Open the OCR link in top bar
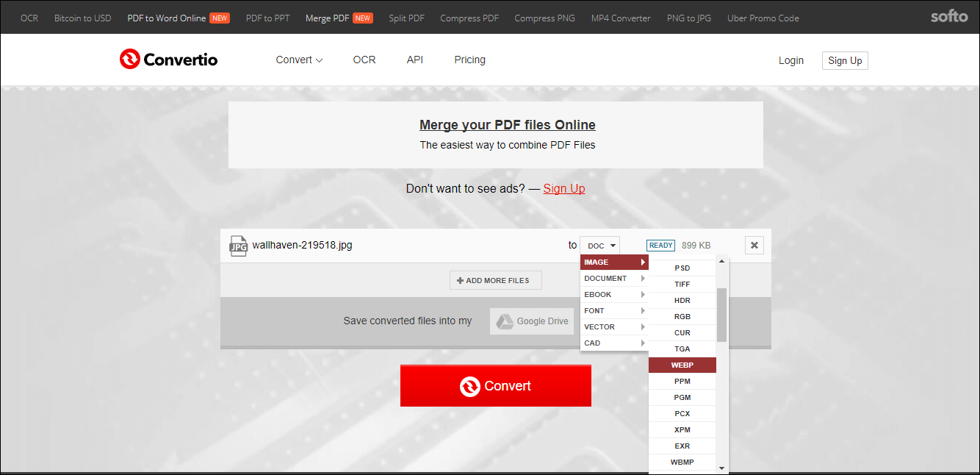The height and width of the screenshot is (475, 980). coord(29,18)
